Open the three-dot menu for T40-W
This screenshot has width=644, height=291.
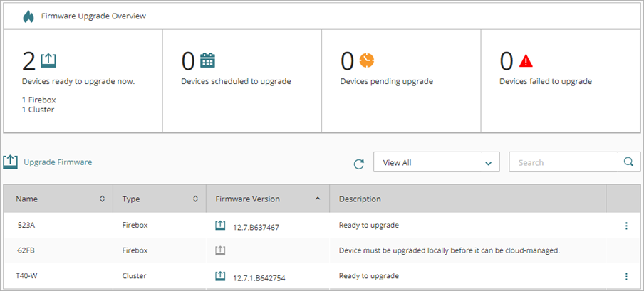(x=626, y=276)
